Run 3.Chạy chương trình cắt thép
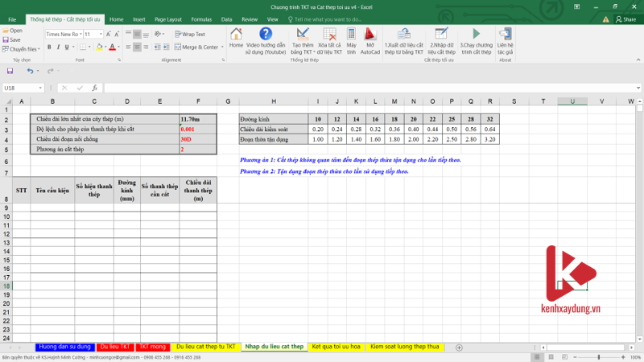The width and height of the screenshot is (644, 362). (x=477, y=37)
